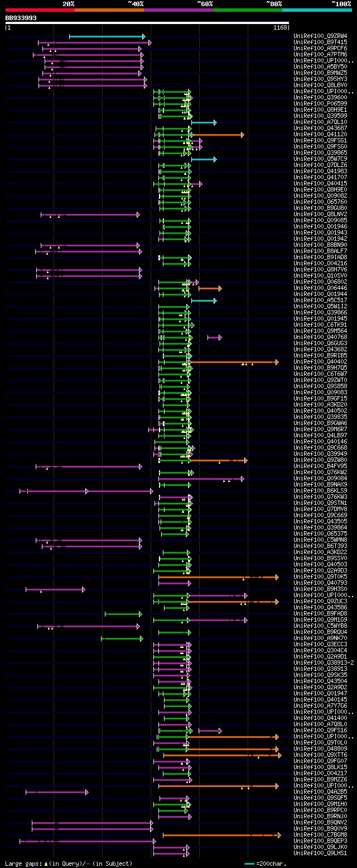Click the cyan alignment bar for Q9ZRW4
This screenshot has height=868, width=357.
[x=107, y=36]
